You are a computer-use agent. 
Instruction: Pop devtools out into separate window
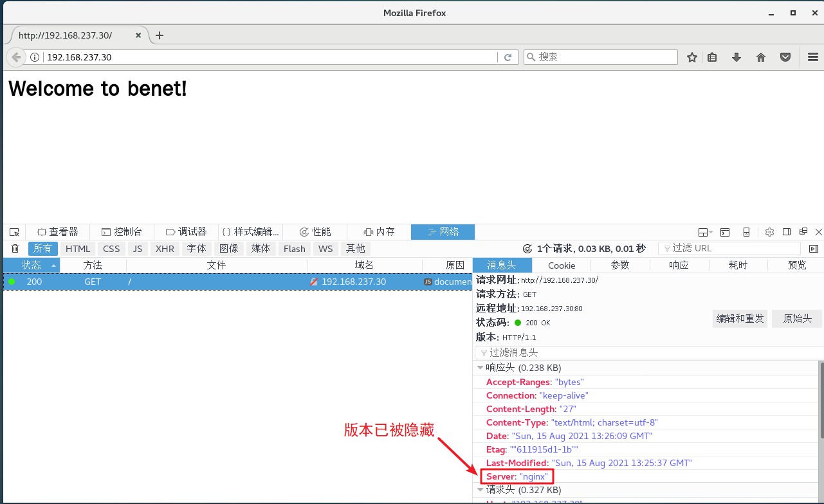tap(803, 232)
